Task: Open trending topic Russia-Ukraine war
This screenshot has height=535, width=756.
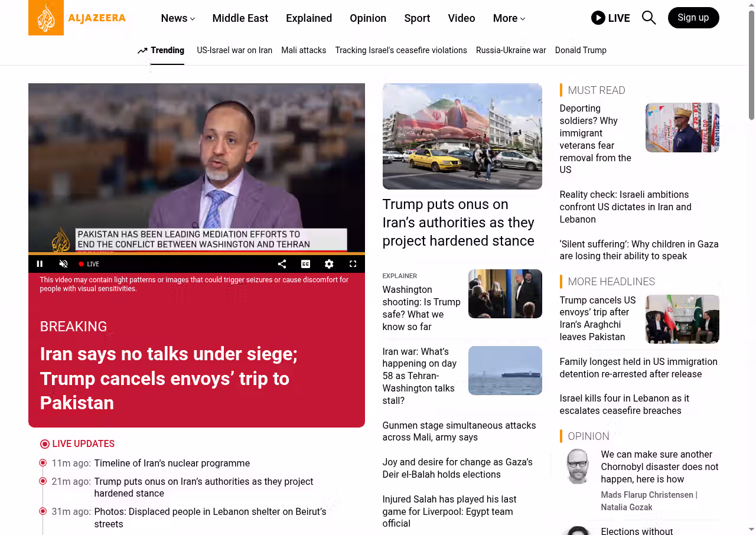Action: 511,50
